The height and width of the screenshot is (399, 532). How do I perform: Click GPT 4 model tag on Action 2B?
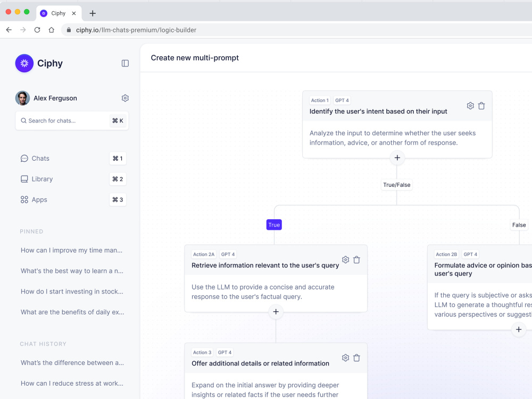(x=471, y=254)
